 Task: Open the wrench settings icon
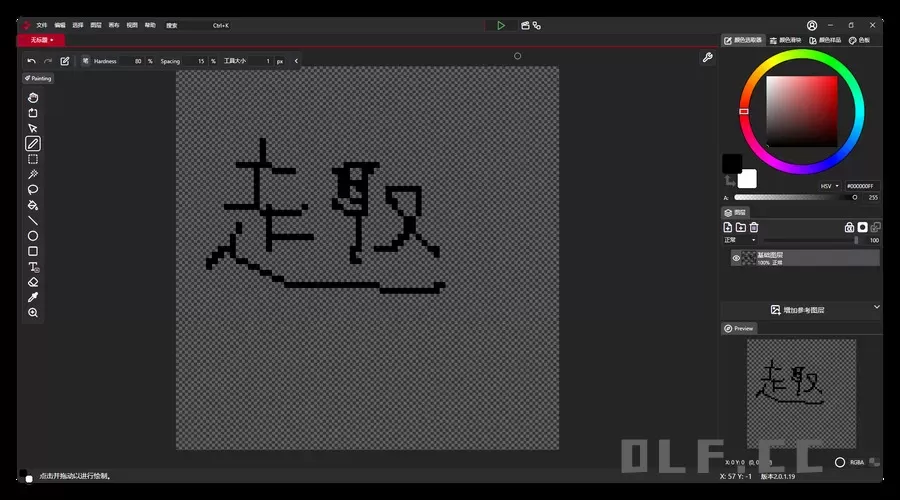tap(708, 57)
